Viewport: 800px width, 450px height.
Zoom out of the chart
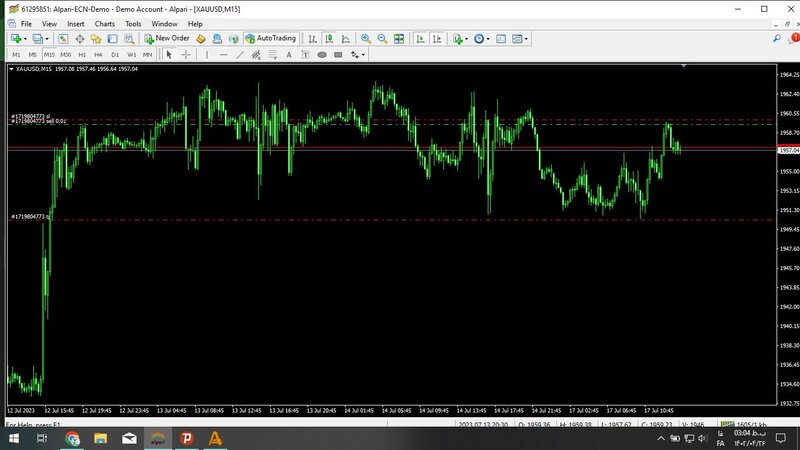[x=382, y=38]
